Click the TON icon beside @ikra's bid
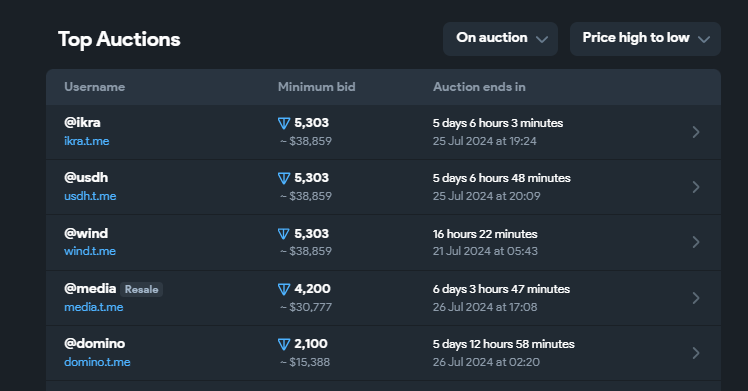Image resolution: width=748 pixels, height=391 pixels. pos(284,123)
